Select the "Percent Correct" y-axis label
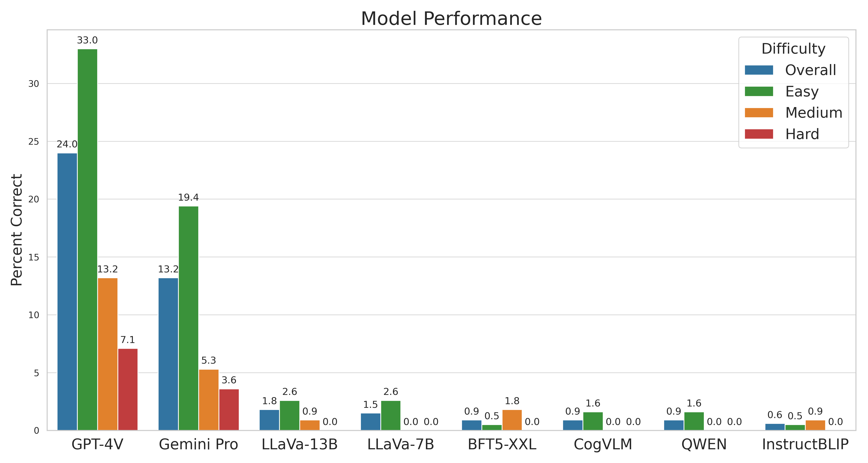 point(17,230)
